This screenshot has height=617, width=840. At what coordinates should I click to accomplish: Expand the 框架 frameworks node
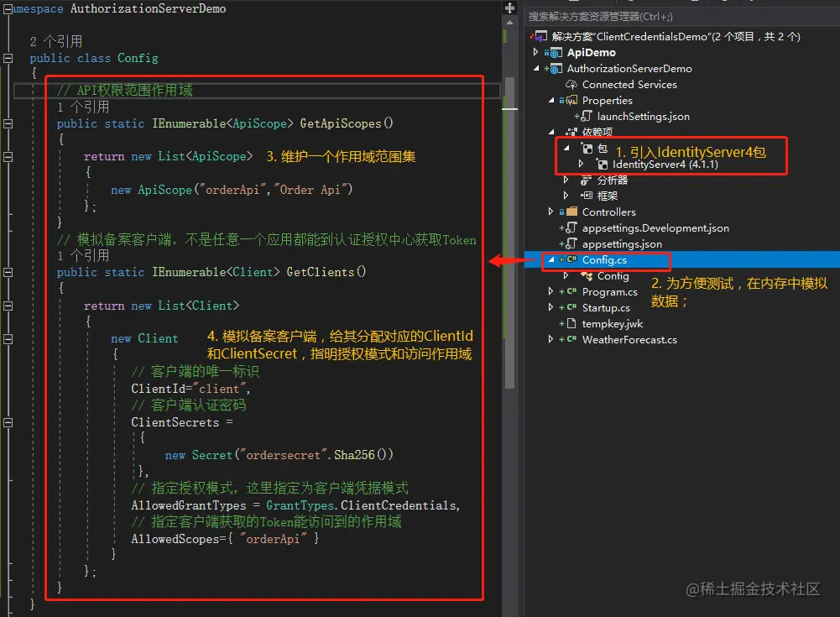pos(566,196)
